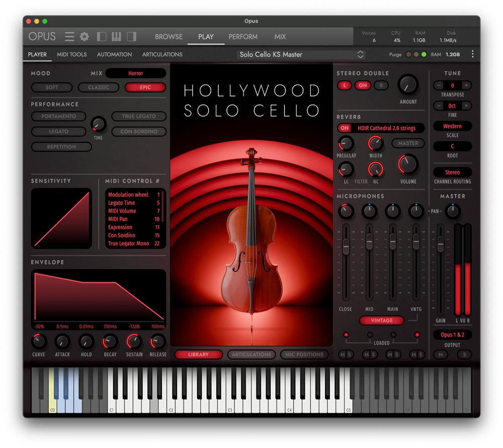Open the Horror mix preset dropdown
The image size is (503, 448).
click(135, 73)
